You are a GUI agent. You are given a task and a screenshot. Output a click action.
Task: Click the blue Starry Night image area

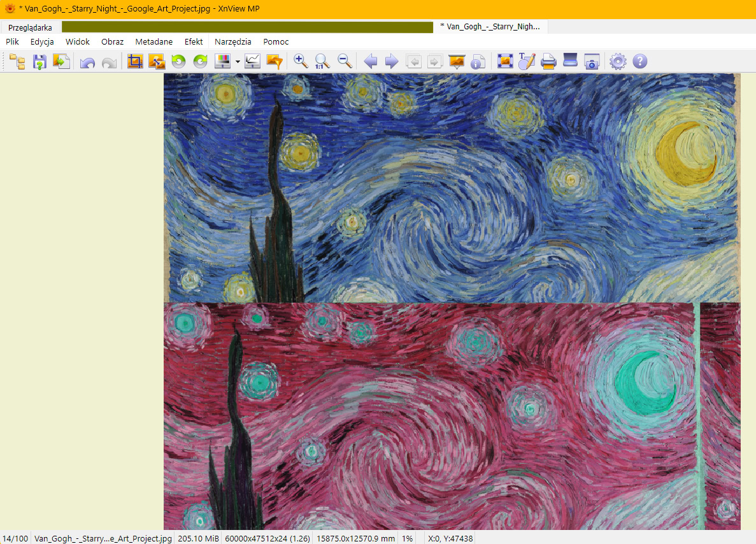tap(452, 188)
